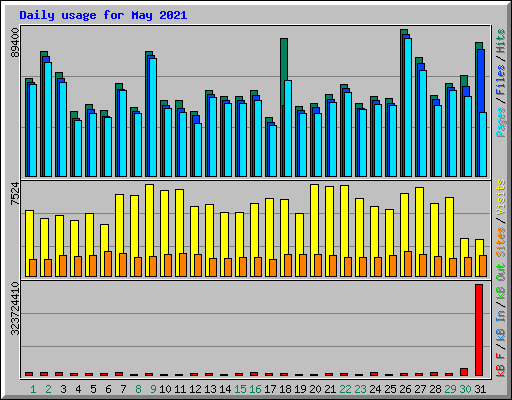Click day 1 on the x-axis
Screen dimensions: 512x400
pyautogui.click(x=33, y=389)
